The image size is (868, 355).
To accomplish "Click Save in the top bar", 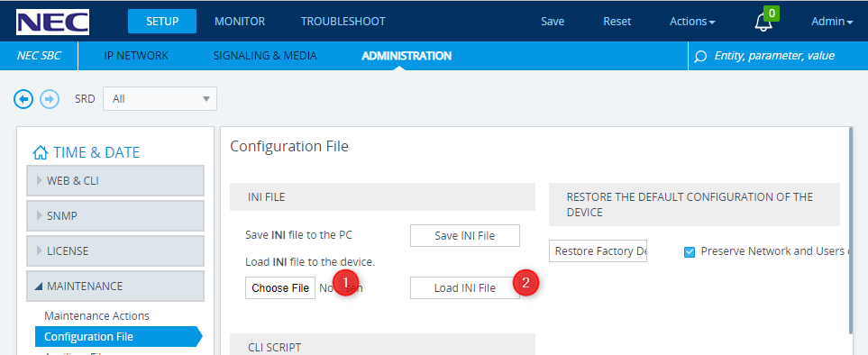I will click(x=553, y=21).
